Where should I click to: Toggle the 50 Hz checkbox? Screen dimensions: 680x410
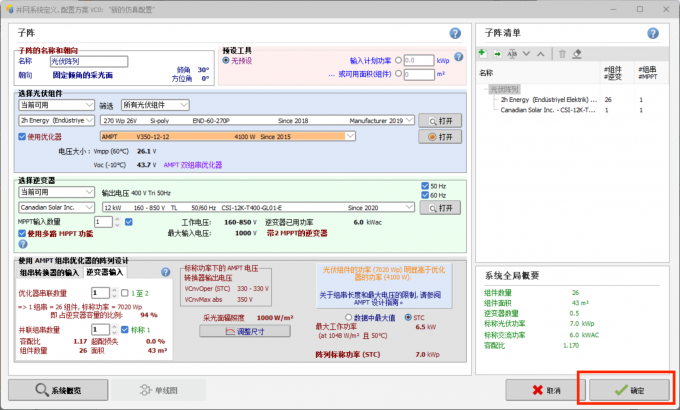[425, 186]
